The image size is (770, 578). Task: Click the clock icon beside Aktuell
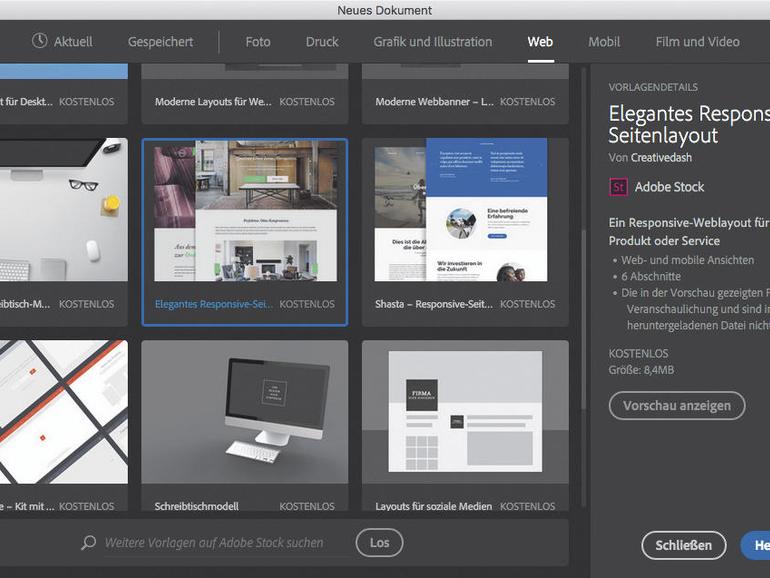pos(39,41)
